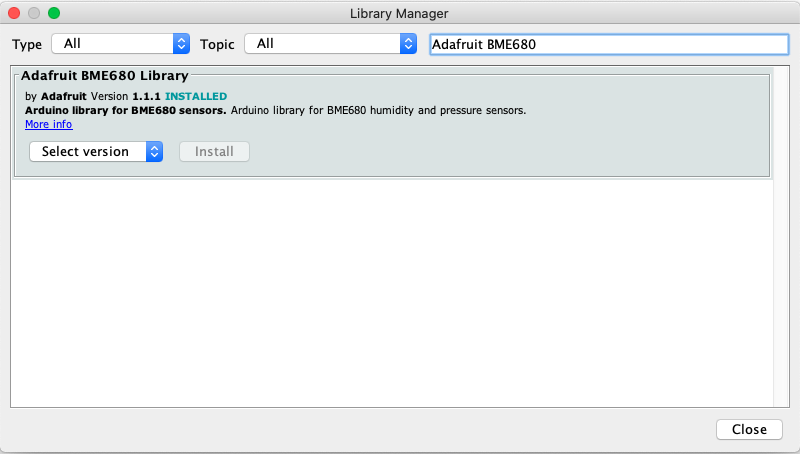Click the gray minimize window button
The height and width of the screenshot is (454, 800).
[x=34, y=13]
